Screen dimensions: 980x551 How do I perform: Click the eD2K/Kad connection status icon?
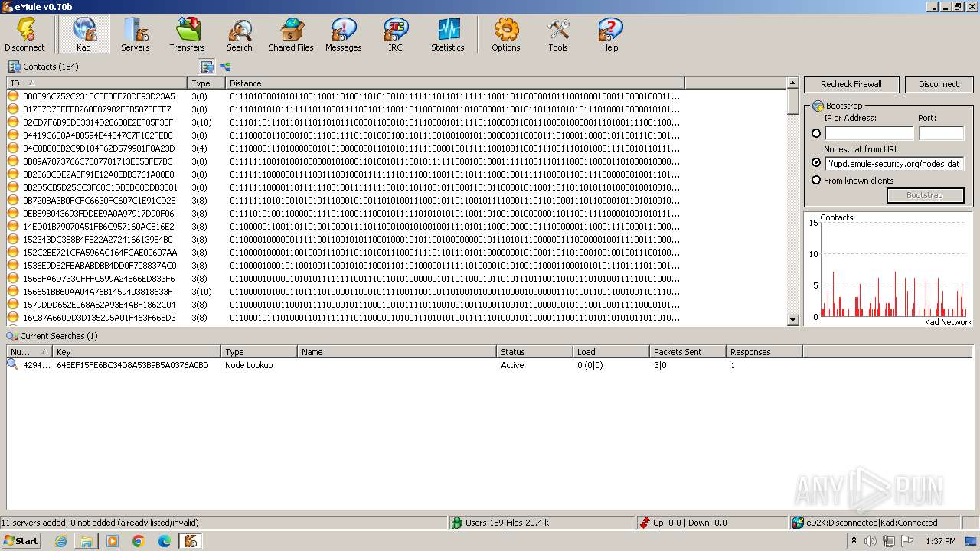click(x=799, y=523)
